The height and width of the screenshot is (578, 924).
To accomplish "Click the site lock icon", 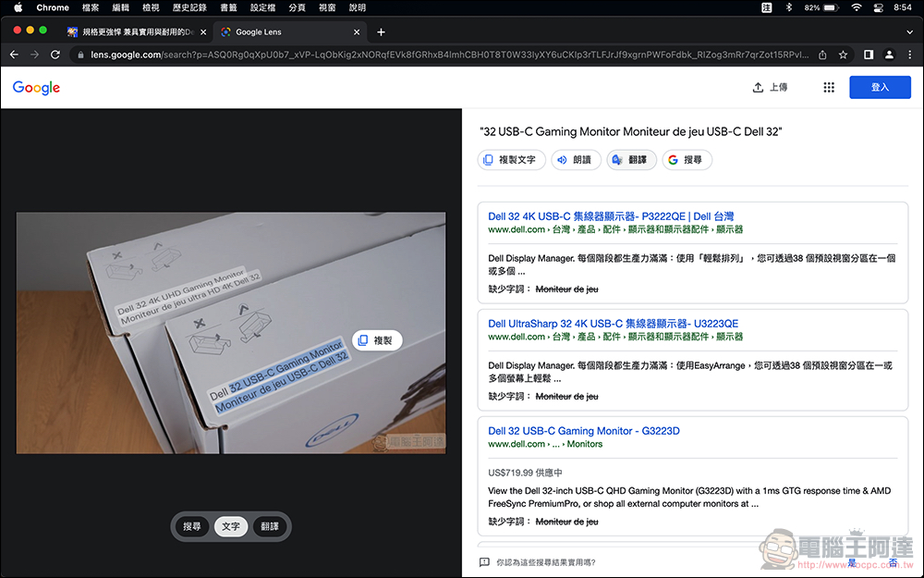I will coord(80,55).
